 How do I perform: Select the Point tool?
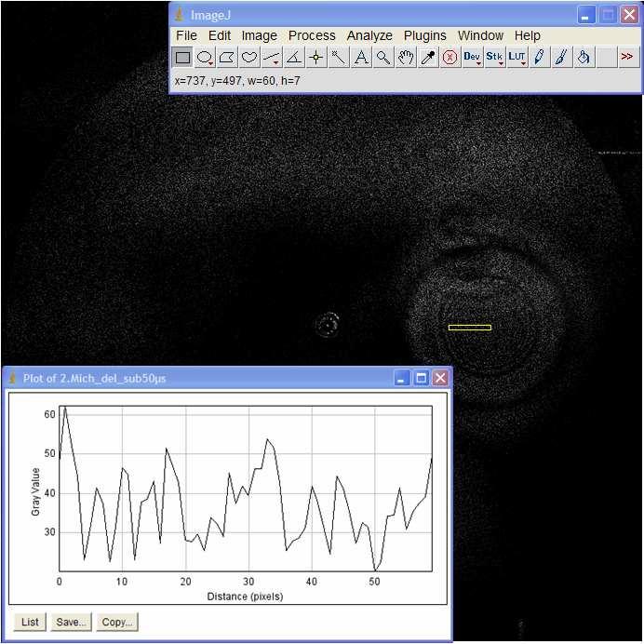click(315, 58)
